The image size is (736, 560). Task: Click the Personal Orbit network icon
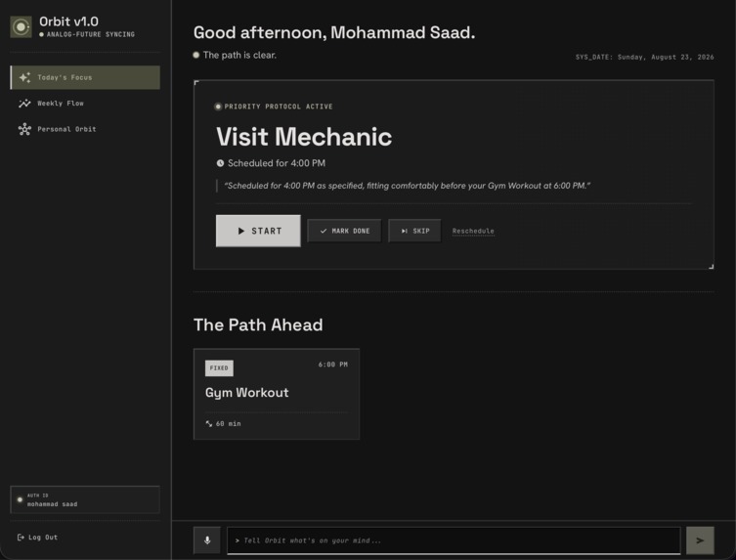24,129
